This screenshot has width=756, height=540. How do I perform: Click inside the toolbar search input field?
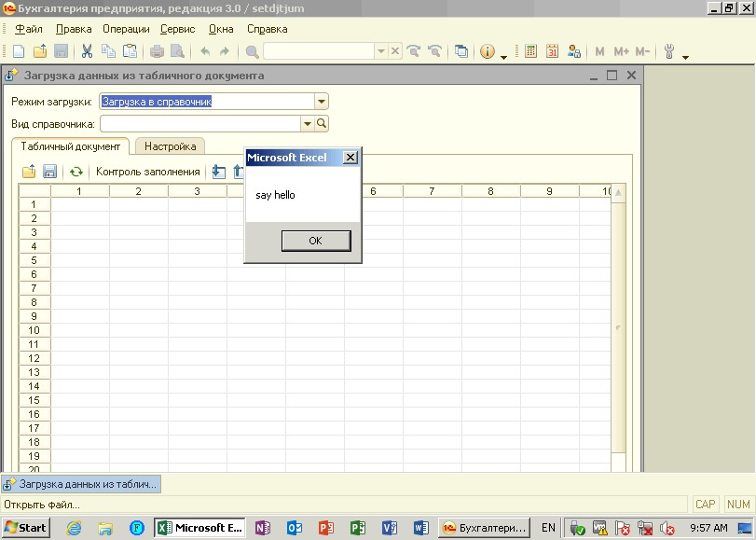pyautogui.click(x=317, y=52)
